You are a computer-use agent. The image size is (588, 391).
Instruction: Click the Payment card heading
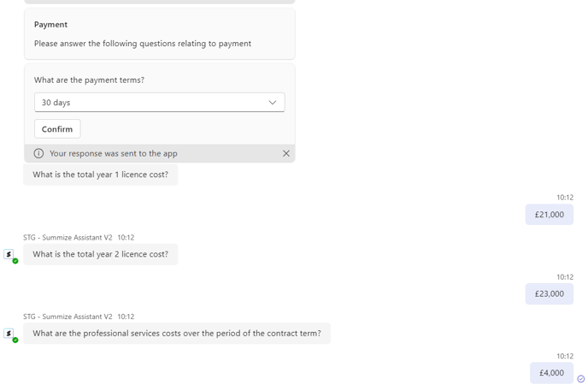(x=51, y=25)
